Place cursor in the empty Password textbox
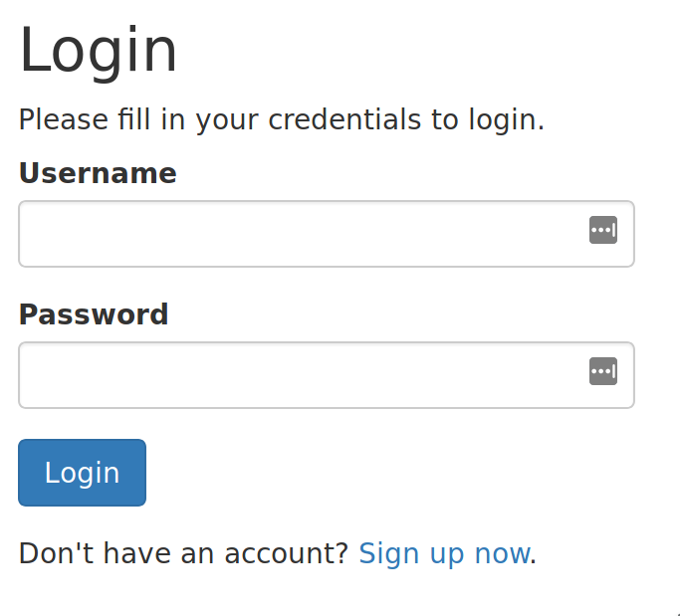The width and height of the screenshot is (680, 616). tap(327, 375)
